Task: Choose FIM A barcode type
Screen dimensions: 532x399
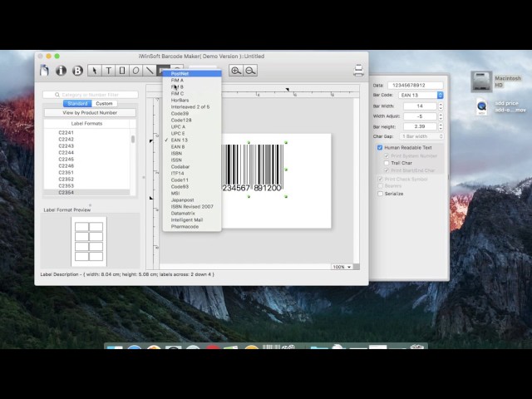Action: point(192,81)
